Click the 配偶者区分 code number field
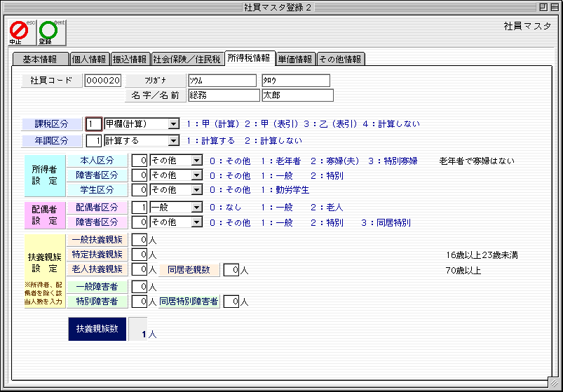 tap(140, 208)
